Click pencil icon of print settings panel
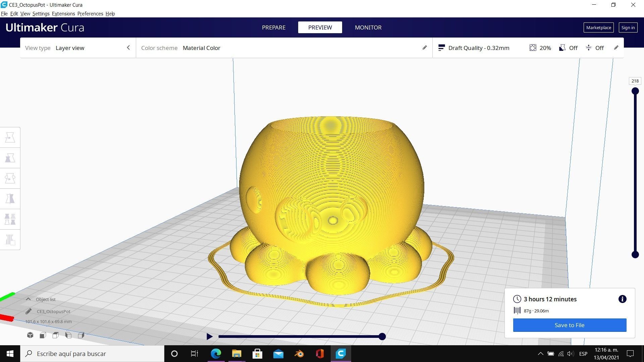This screenshot has height=362, width=644. [616, 48]
